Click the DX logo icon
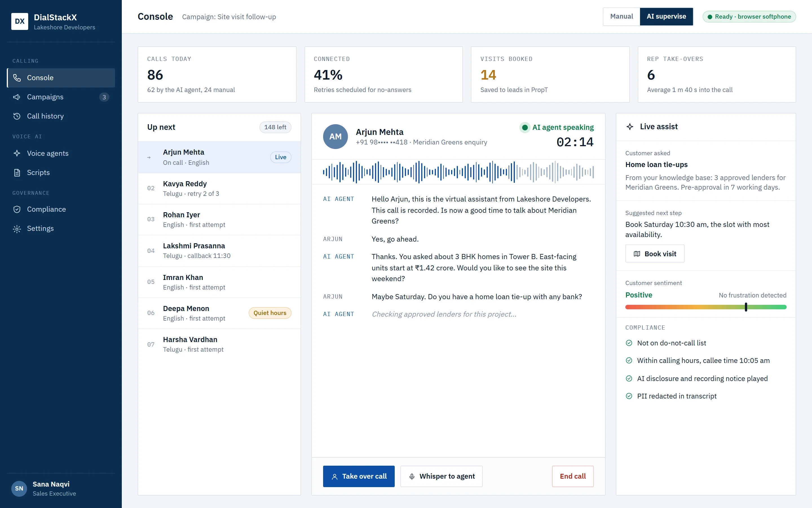This screenshot has height=508, width=812. tap(19, 21)
